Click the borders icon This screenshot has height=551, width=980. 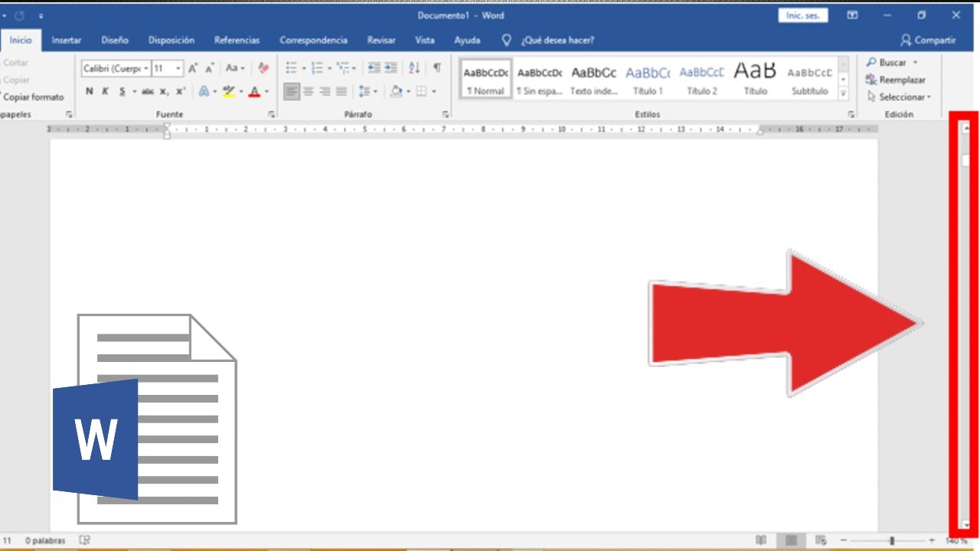click(421, 91)
